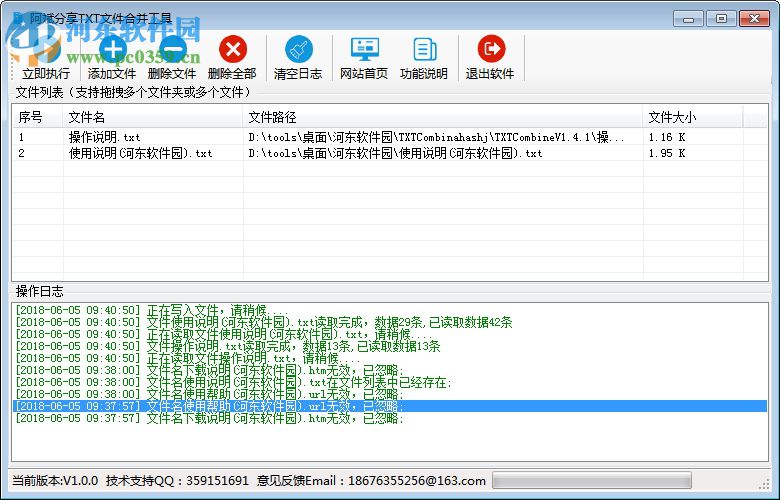Select log entry 正在读取文件使用说明(河东软件园).txt
The height and width of the screenshot is (500, 780).
coord(390,334)
